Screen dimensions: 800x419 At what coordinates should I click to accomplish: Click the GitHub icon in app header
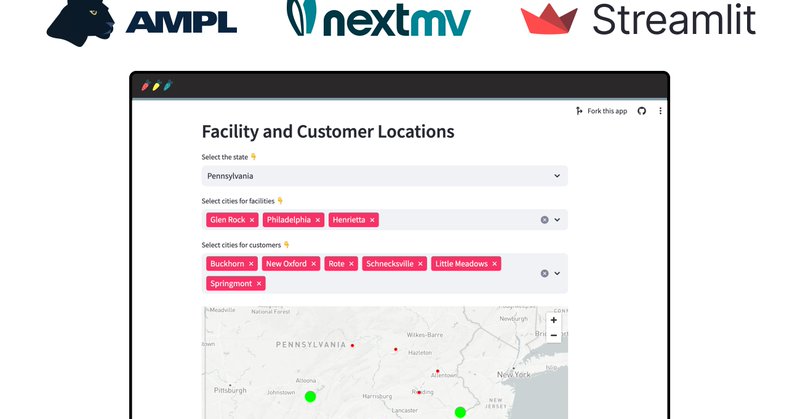point(642,111)
